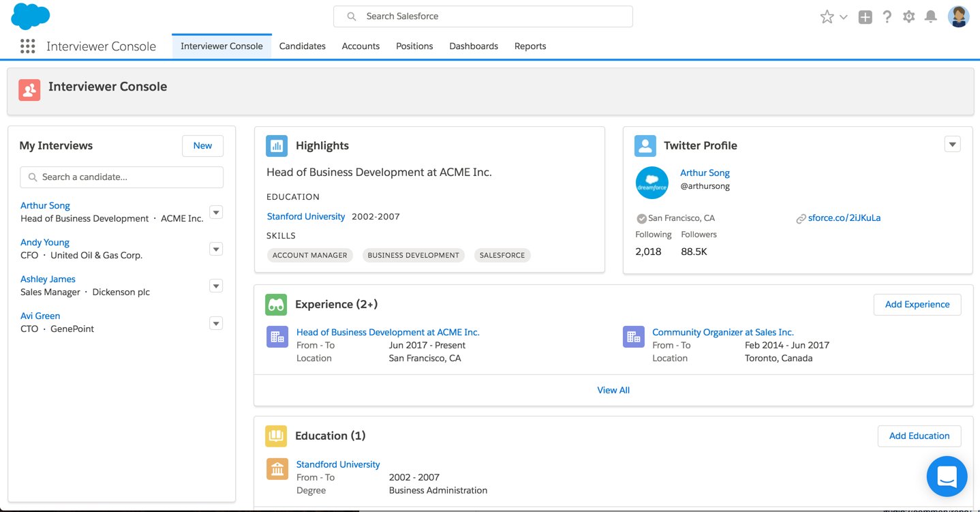This screenshot has width=980, height=512.
Task: Click the Stanford University link in Highlights
Action: (306, 216)
